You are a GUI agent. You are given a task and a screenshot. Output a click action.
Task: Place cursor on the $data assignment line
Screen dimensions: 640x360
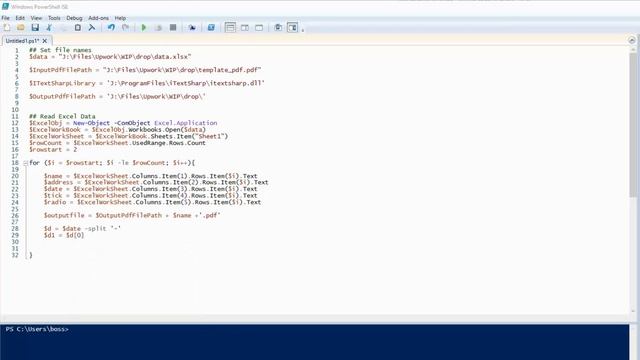[110, 56]
